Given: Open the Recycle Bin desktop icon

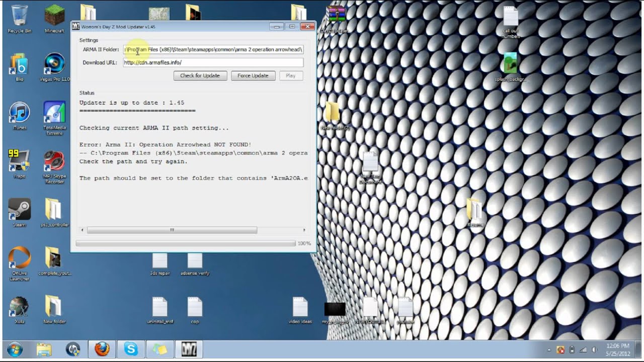Looking at the screenshot, I should (x=19, y=19).
